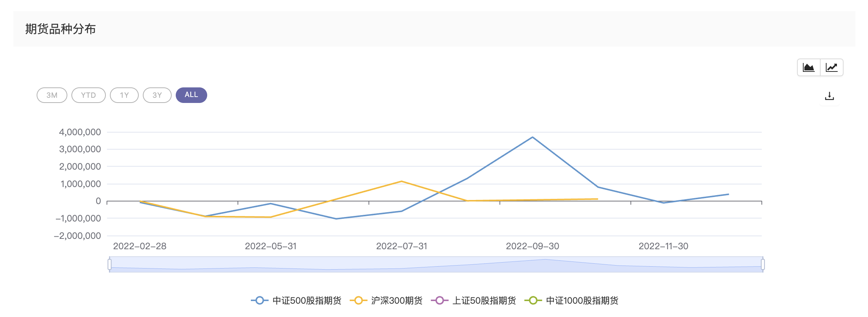Click left handle of range slider

pyautogui.click(x=110, y=264)
